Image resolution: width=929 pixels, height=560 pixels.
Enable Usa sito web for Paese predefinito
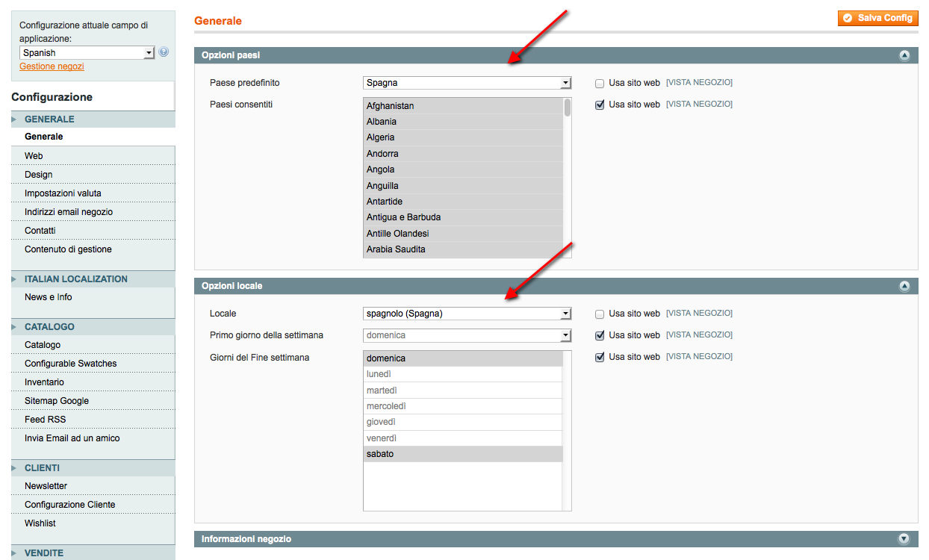pyautogui.click(x=600, y=84)
